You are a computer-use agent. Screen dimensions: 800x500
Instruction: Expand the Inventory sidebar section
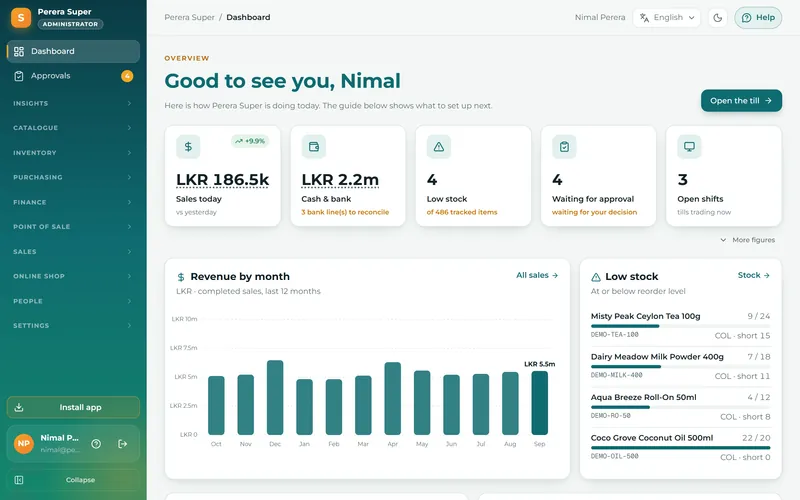73,153
